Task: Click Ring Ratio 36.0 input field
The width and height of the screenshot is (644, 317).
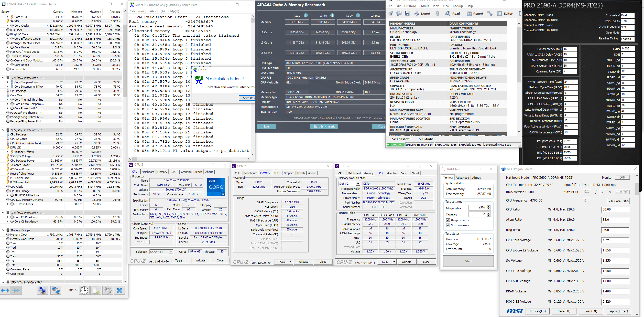Action: pyautogui.click(x=615, y=230)
